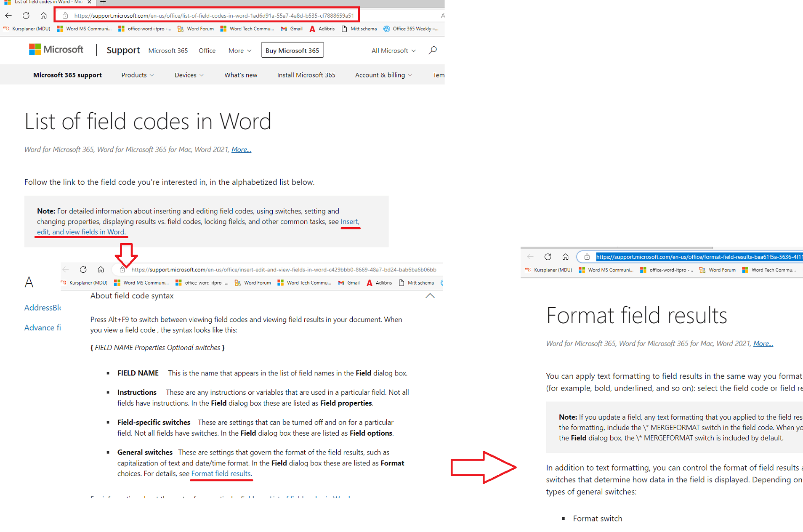Viewport: 803px width, 532px height.
Task: Click the format-field-results address bar
Action: pos(699,257)
